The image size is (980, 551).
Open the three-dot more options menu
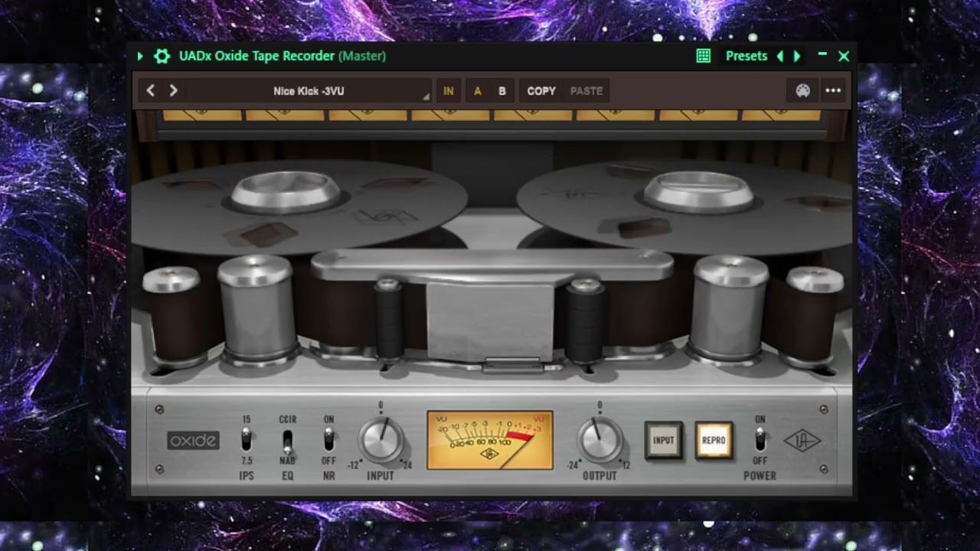[833, 90]
